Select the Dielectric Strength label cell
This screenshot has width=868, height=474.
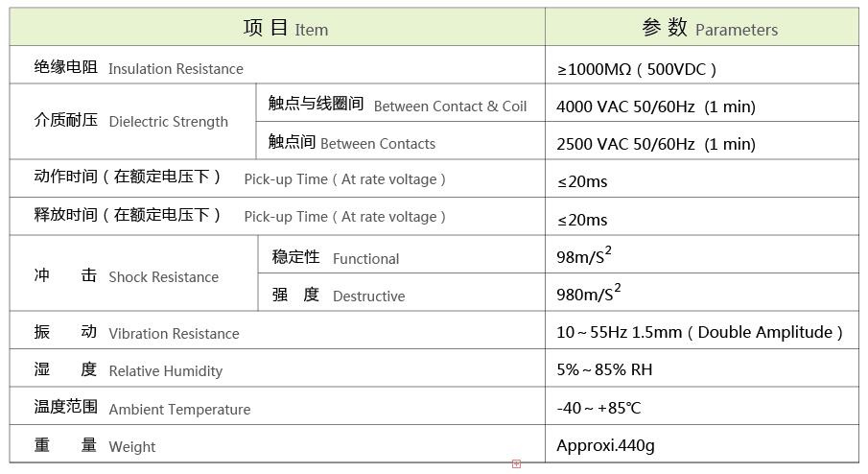point(131,122)
